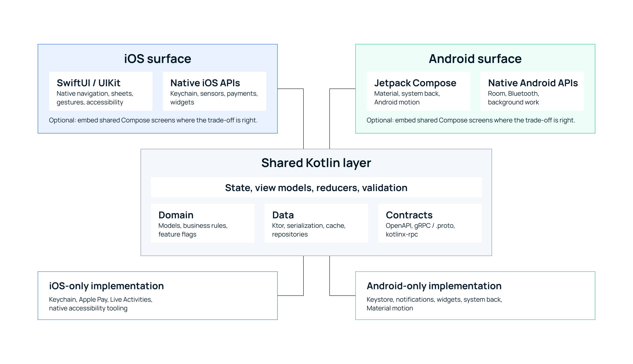Click the "Domain" card title
The width and height of the screenshot is (633, 364).
(176, 215)
